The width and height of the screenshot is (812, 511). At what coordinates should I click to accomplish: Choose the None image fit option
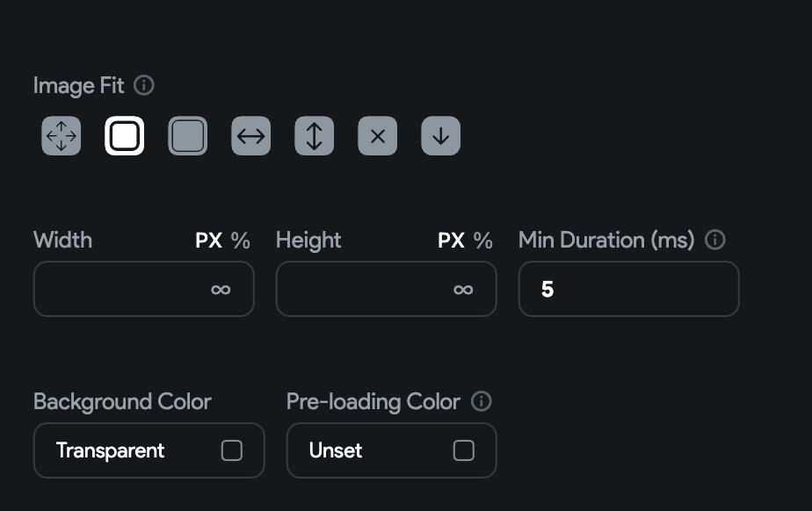pos(377,135)
